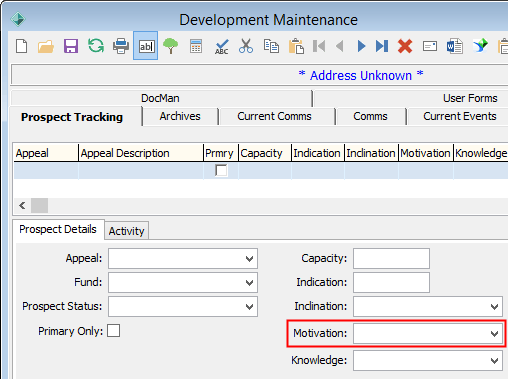
Task: Delete record with the red X icon
Action: tap(405, 46)
